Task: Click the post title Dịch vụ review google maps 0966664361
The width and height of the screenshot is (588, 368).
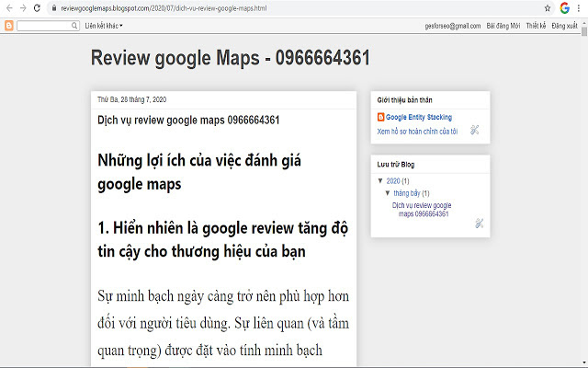Action: tap(188, 121)
